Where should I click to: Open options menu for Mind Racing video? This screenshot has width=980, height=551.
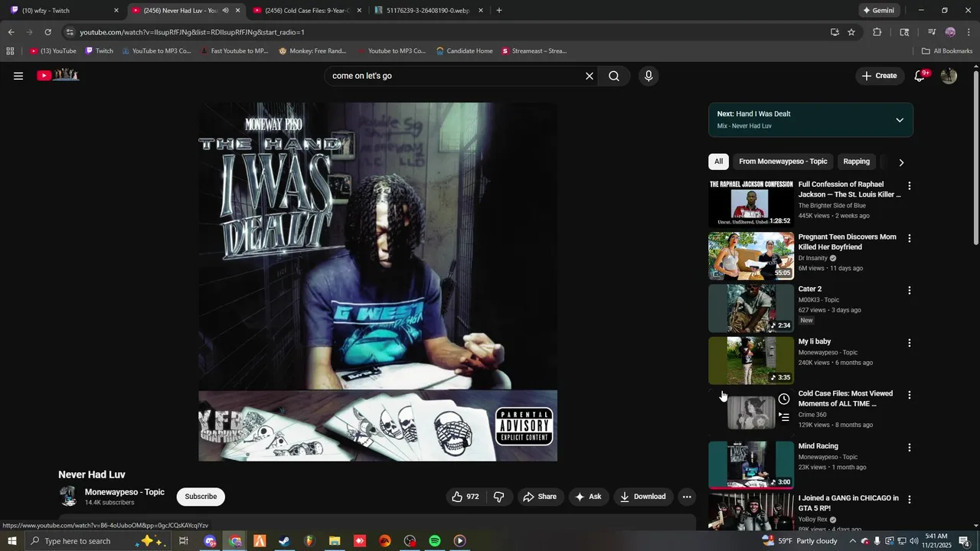(910, 448)
